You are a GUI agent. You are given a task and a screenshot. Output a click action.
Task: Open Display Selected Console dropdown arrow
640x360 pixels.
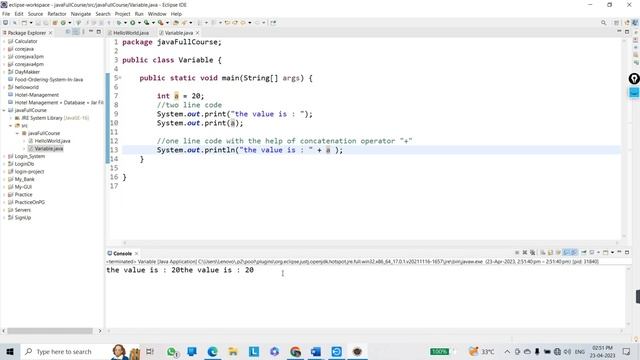click(x=598, y=253)
